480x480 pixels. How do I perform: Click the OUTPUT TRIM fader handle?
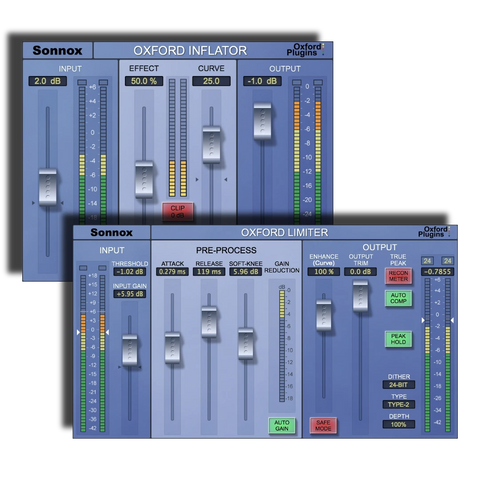[360, 296]
